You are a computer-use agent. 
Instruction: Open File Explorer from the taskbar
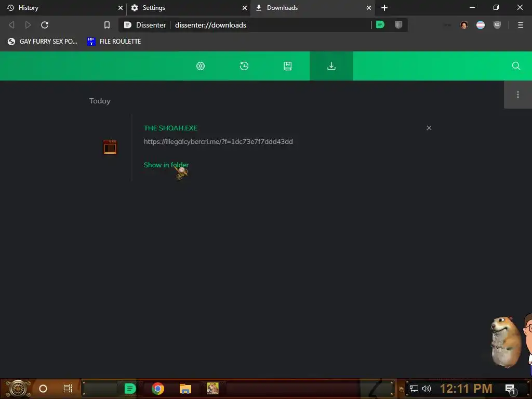point(185,389)
